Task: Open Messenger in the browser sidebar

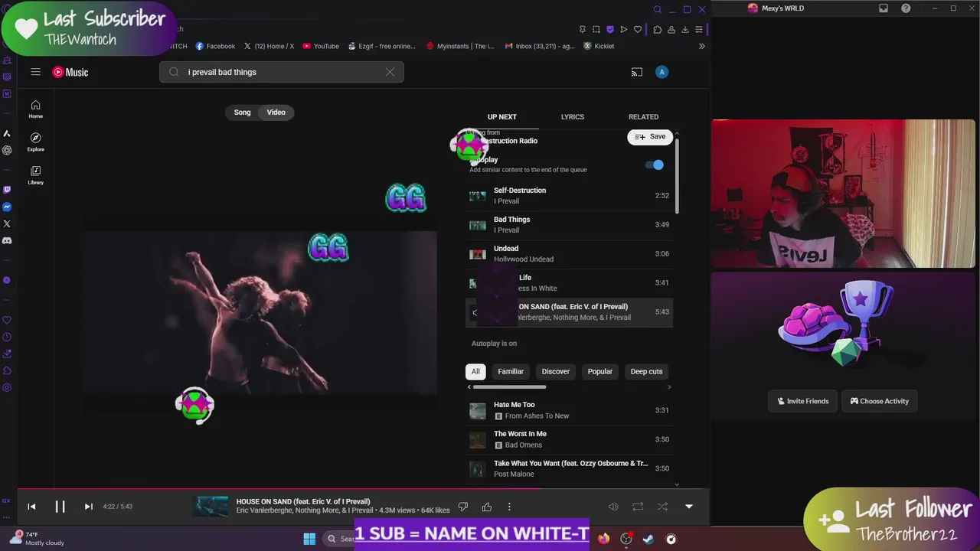Action: (x=7, y=207)
